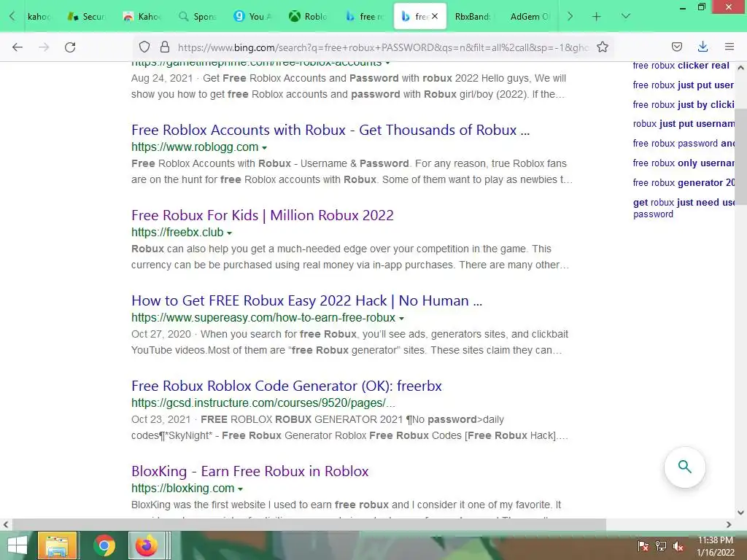Open Free Robux For Kids result
The height and width of the screenshot is (560, 747).
[x=263, y=215]
